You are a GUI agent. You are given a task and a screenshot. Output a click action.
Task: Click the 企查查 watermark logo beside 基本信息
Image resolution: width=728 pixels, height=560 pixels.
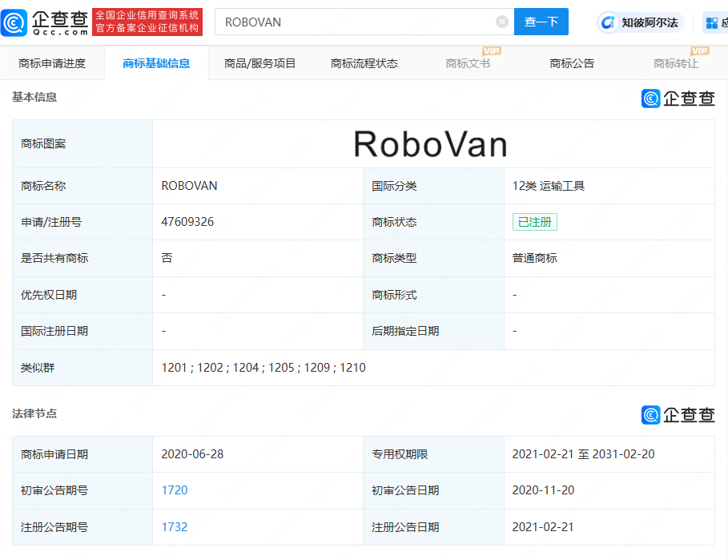click(678, 98)
